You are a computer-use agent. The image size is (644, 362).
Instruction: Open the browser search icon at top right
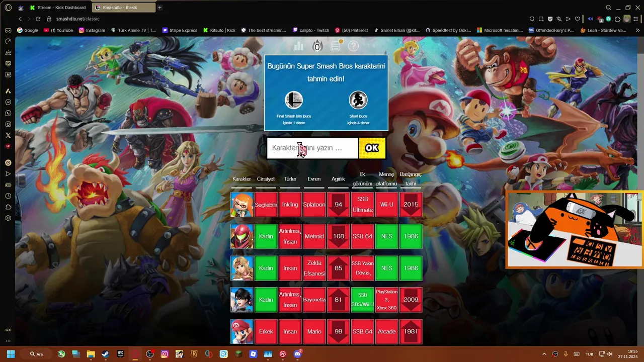point(608,8)
